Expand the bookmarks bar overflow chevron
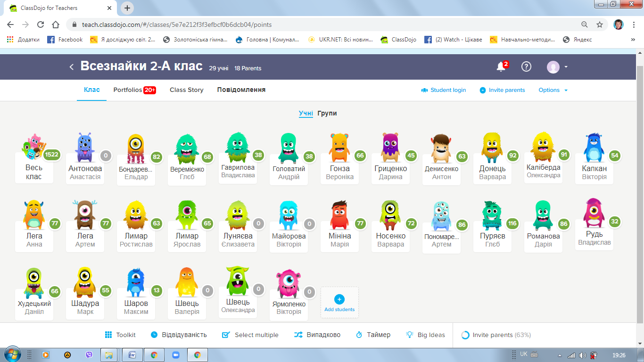 (633, 40)
